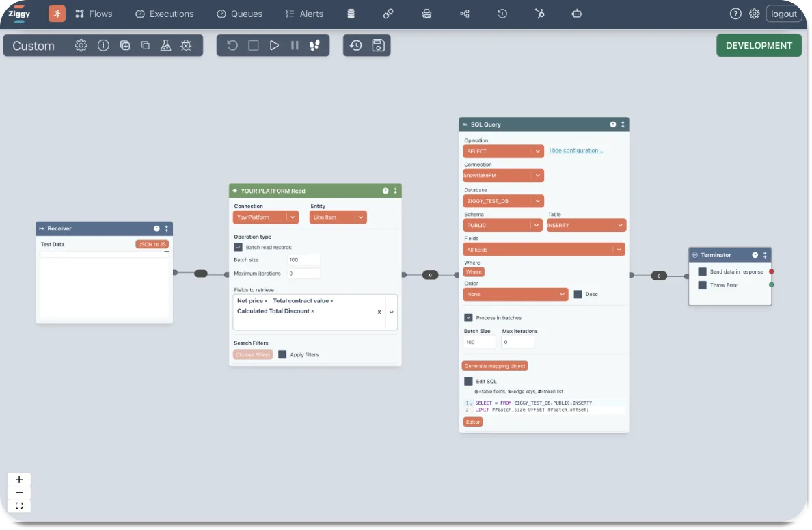This screenshot has height=530, width=812.
Task: Click the Generate mapping object button
Action: click(x=495, y=366)
